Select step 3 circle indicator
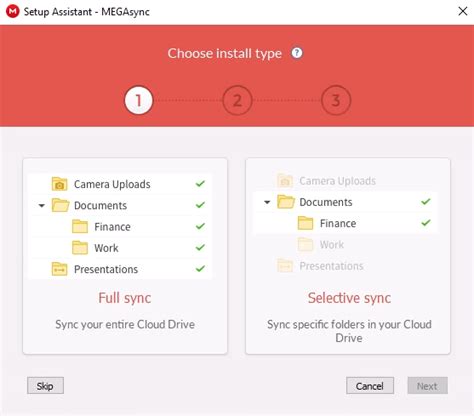 pyautogui.click(x=336, y=100)
